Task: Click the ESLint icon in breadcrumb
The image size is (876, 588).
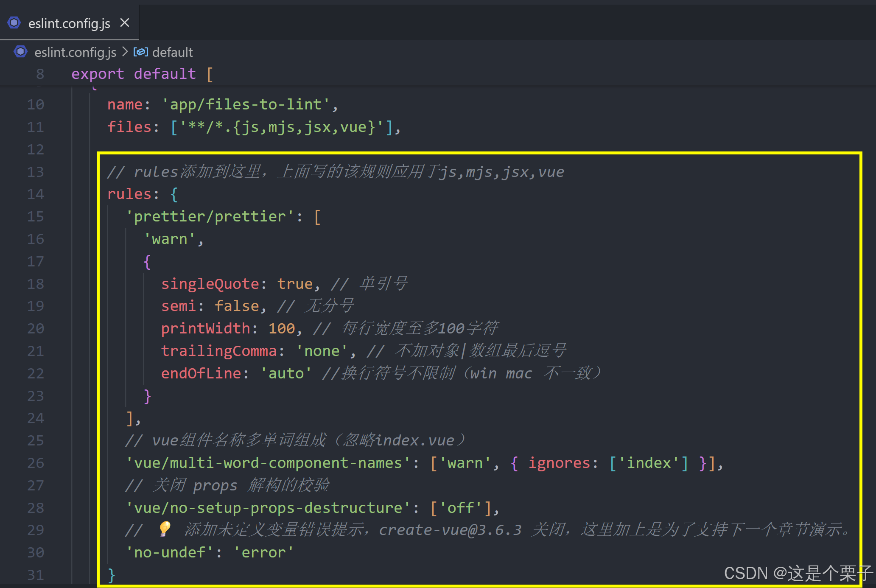Action: (x=20, y=52)
